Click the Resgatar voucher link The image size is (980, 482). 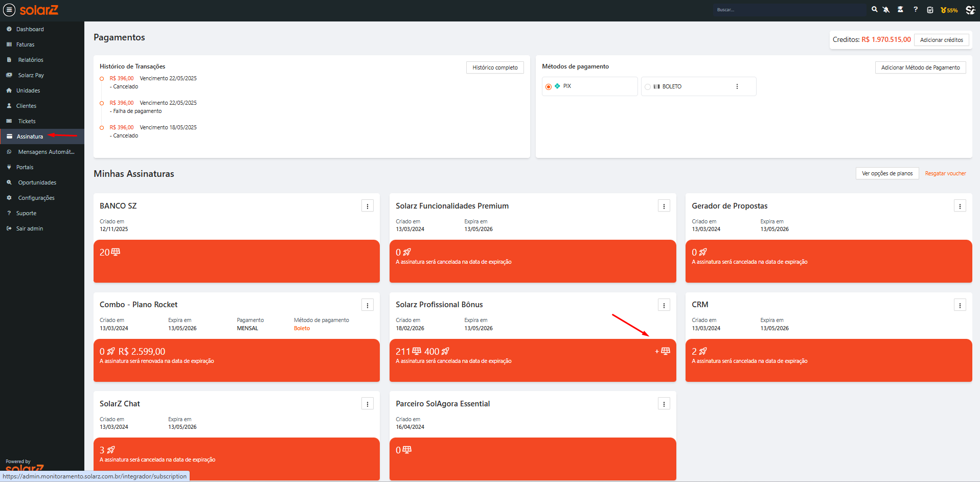(x=945, y=174)
